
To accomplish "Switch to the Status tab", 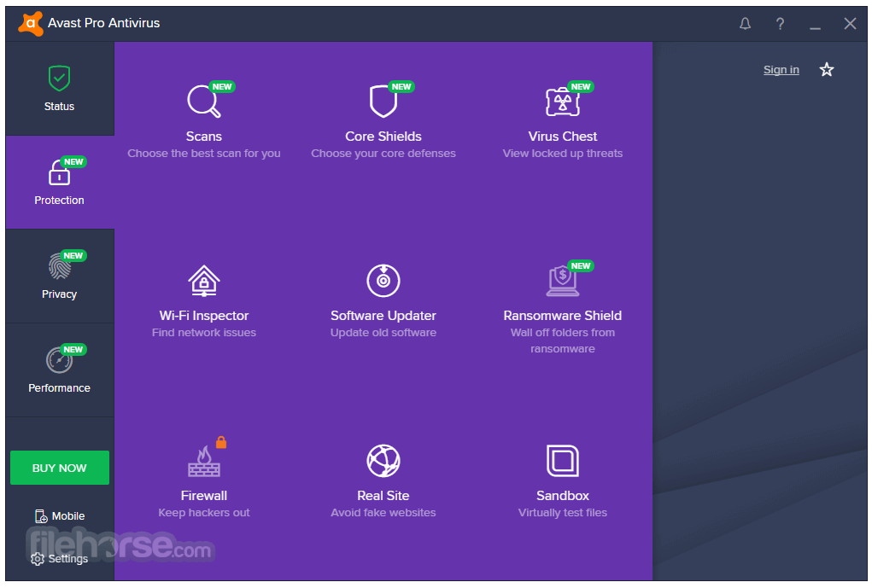I will pos(60,89).
